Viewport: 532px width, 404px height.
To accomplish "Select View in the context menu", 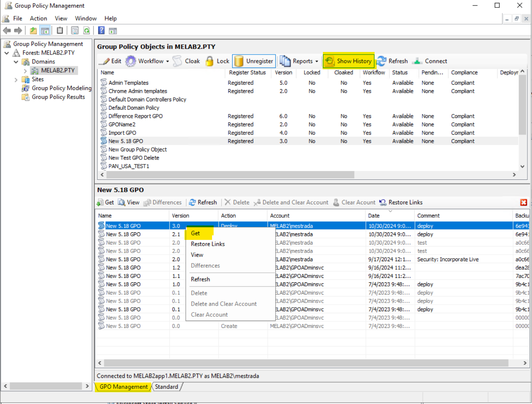I will coord(197,255).
